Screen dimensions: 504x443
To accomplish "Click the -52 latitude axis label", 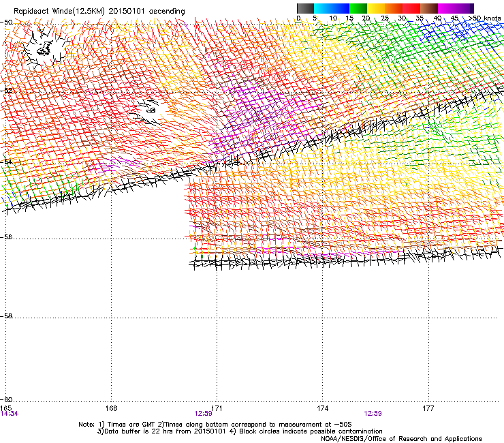I will coord(6,91).
